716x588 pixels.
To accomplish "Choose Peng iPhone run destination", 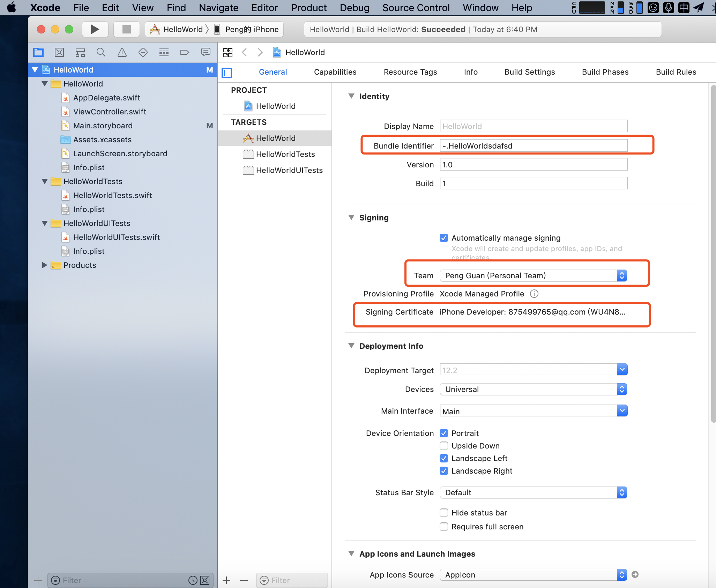I will tap(247, 29).
